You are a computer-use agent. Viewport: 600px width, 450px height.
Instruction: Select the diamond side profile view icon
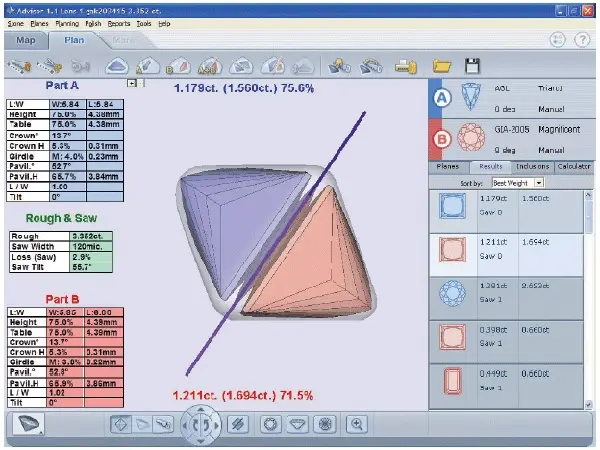tap(297, 424)
